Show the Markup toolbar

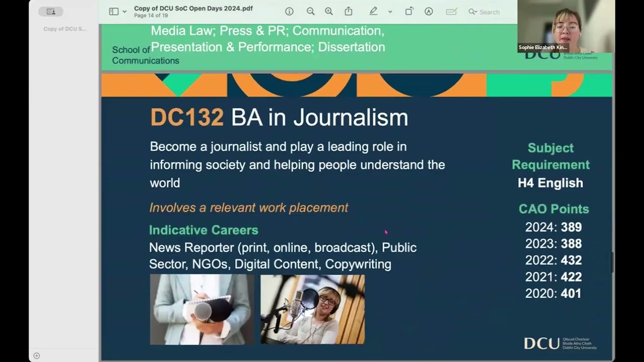pyautogui.click(x=429, y=12)
